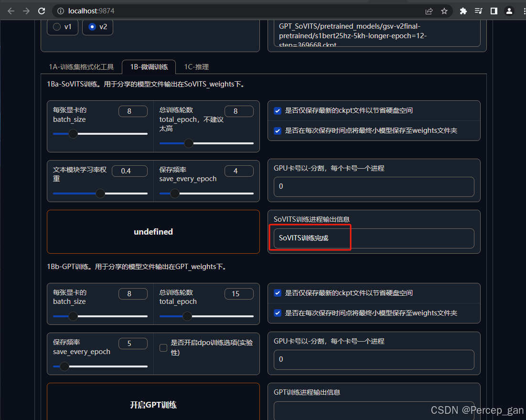
Task: Go forward in browser history
Action: click(x=26, y=11)
